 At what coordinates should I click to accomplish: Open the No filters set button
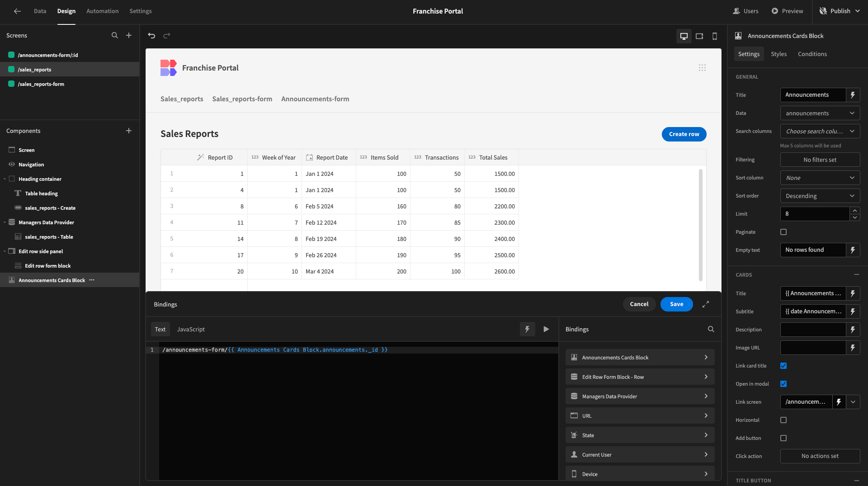820,160
